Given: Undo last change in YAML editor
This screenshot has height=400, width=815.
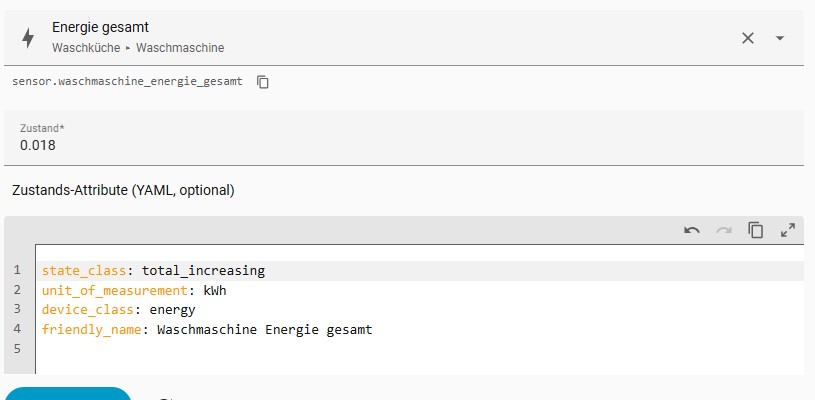Looking at the screenshot, I should tap(692, 230).
